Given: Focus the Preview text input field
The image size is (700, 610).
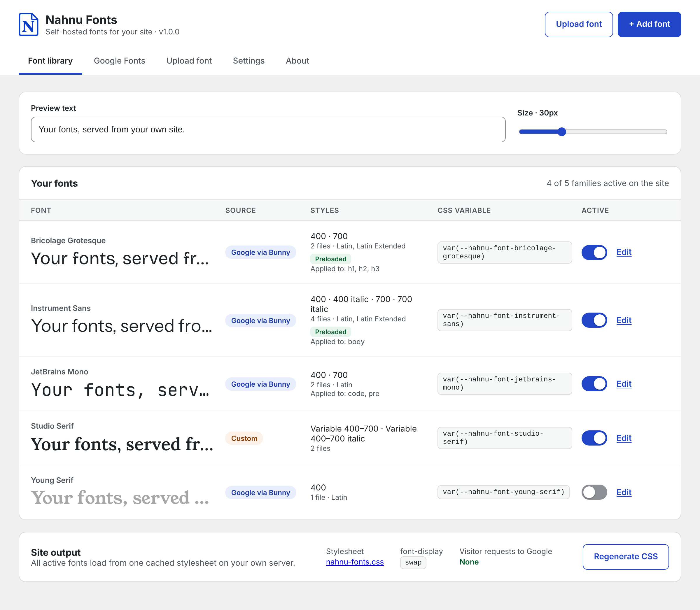Looking at the screenshot, I should (268, 130).
